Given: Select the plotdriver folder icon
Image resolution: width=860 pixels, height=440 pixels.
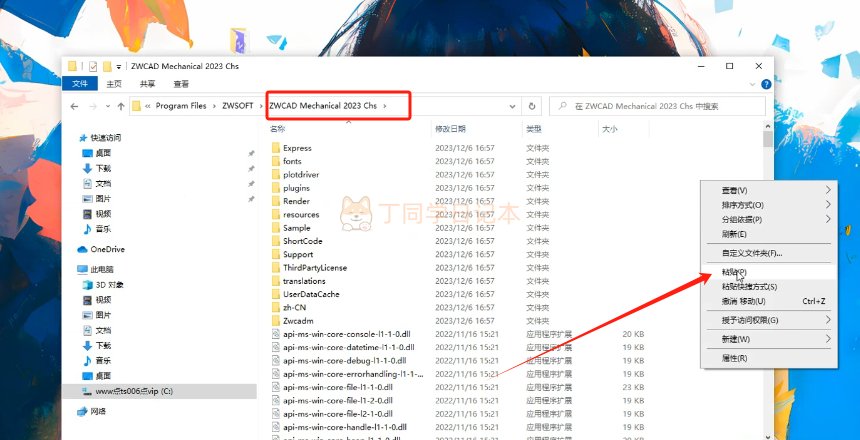Looking at the screenshot, I should (276, 174).
